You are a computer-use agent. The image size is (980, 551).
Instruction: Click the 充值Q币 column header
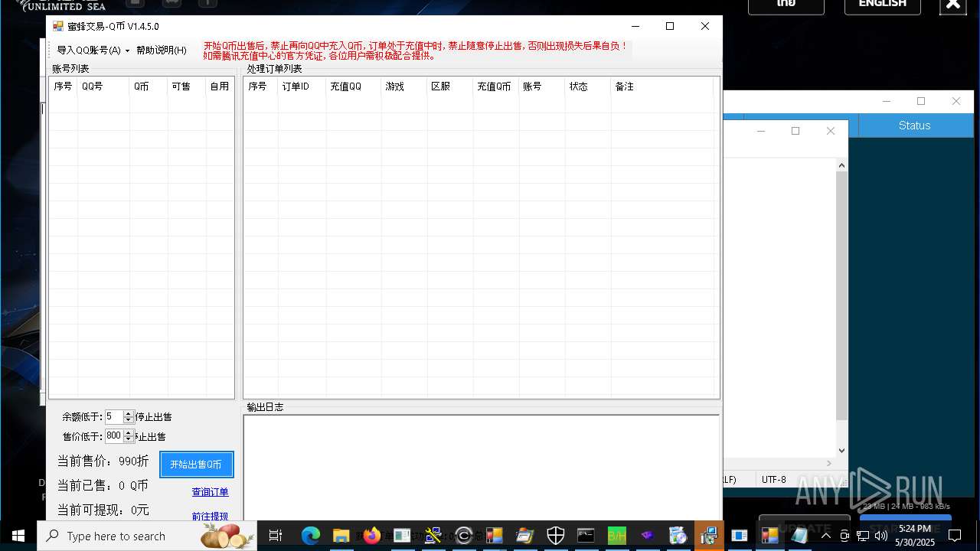click(x=496, y=86)
